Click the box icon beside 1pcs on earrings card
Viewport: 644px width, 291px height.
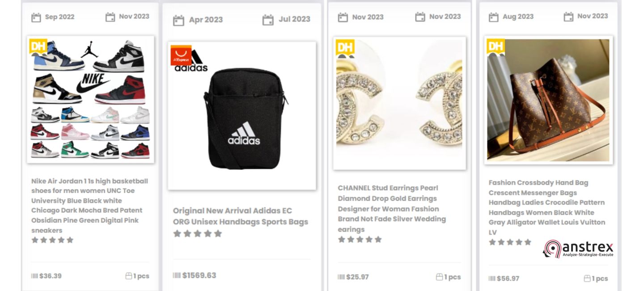(439, 277)
